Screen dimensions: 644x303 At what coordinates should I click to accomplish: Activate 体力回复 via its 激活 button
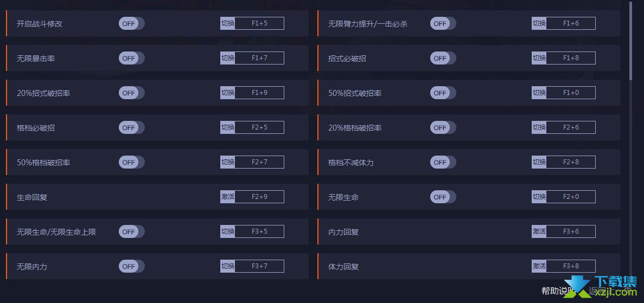tap(539, 267)
